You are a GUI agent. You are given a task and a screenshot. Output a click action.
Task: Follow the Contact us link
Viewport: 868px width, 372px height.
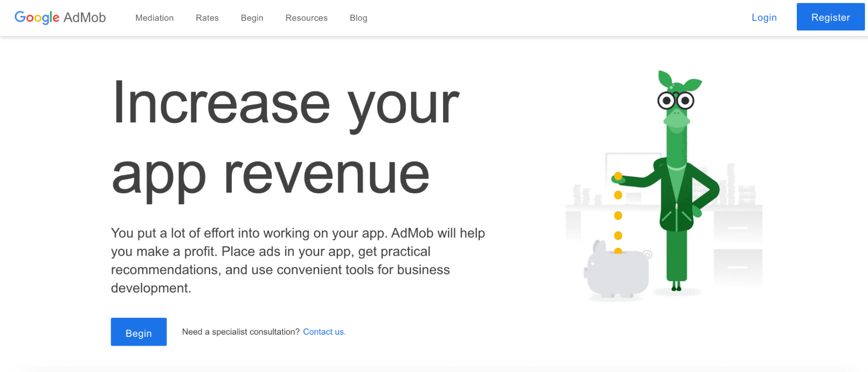[x=324, y=332]
